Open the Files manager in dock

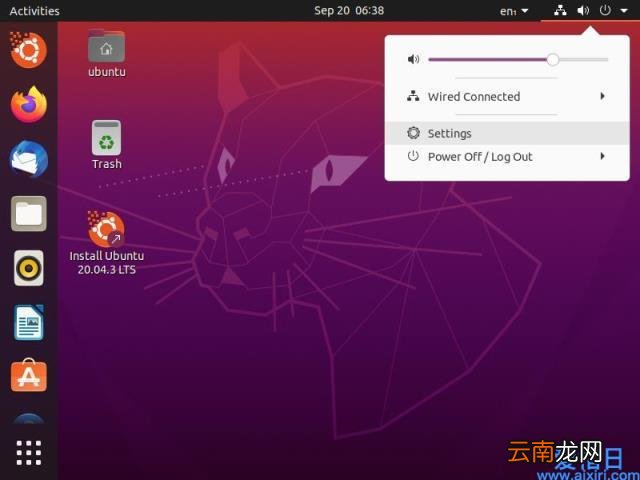29,213
